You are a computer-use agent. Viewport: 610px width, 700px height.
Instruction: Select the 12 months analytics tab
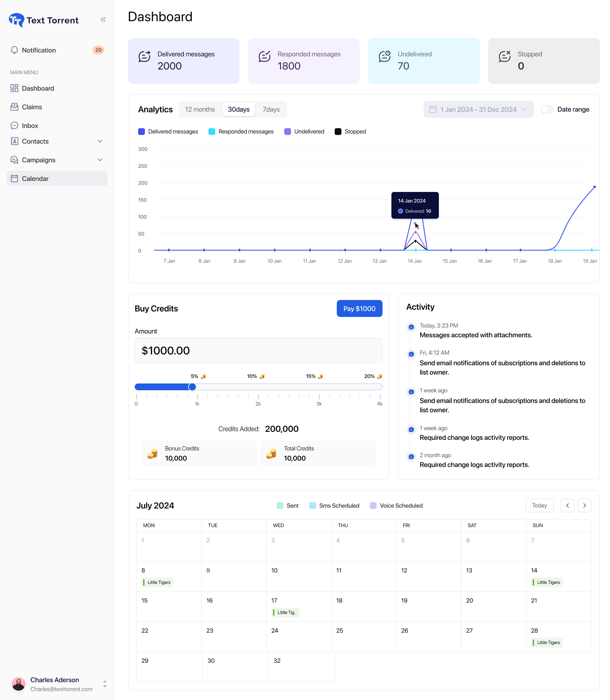click(200, 109)
